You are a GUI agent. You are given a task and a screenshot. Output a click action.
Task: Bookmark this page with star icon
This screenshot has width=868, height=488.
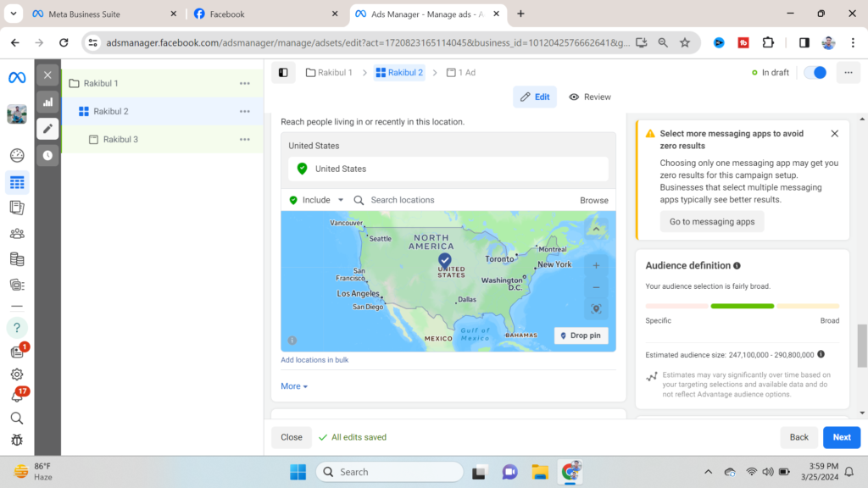(x=685, y=42)
